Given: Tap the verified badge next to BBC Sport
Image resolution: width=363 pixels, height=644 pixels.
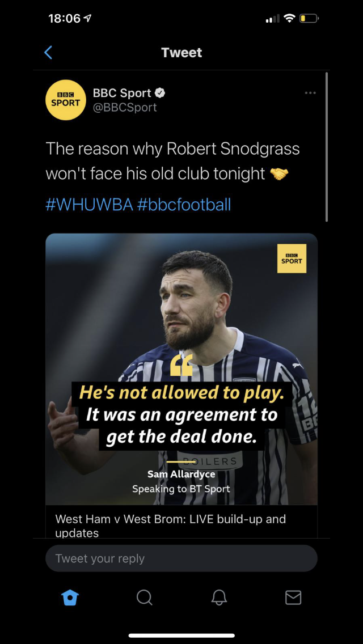Looking at the screenshot, I should [x=160, y=93].
